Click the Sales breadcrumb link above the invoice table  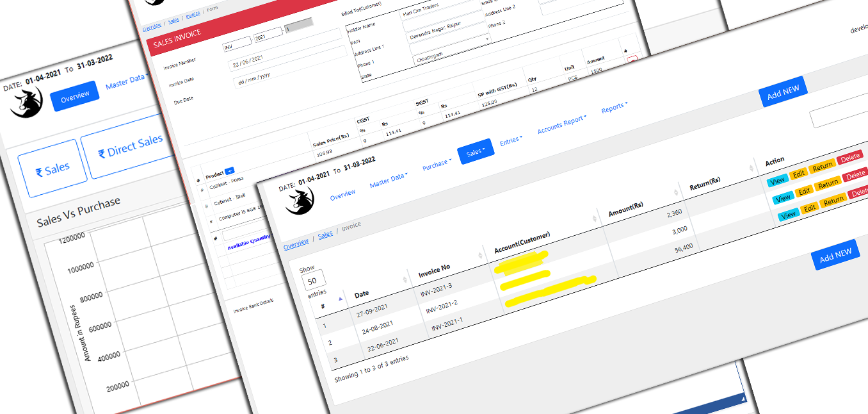pos(325,235)
